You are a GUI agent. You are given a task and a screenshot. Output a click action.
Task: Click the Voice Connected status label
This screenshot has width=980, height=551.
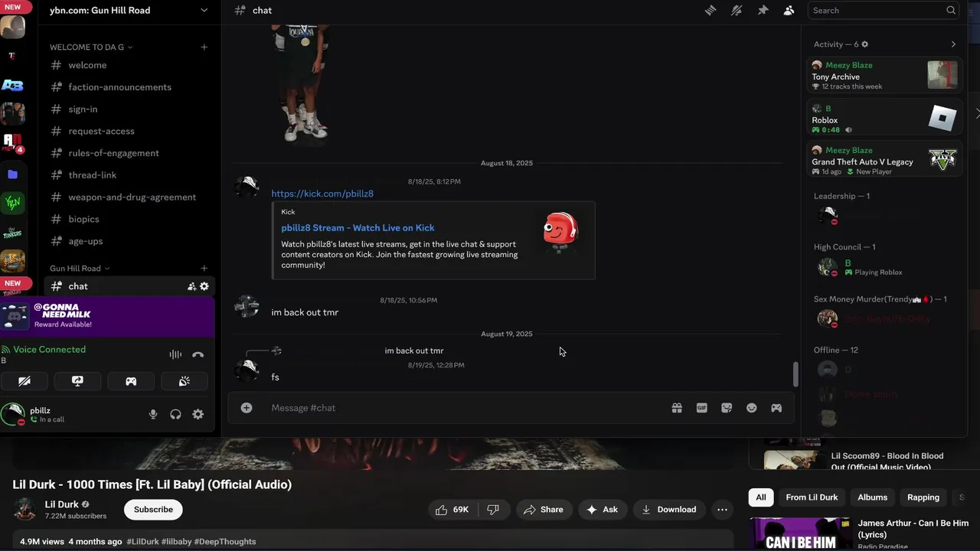(x=49, y=350)
